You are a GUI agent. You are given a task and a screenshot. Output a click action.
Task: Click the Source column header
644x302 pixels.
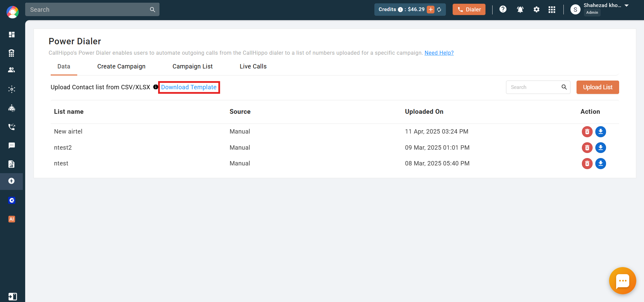coord(240,112)
